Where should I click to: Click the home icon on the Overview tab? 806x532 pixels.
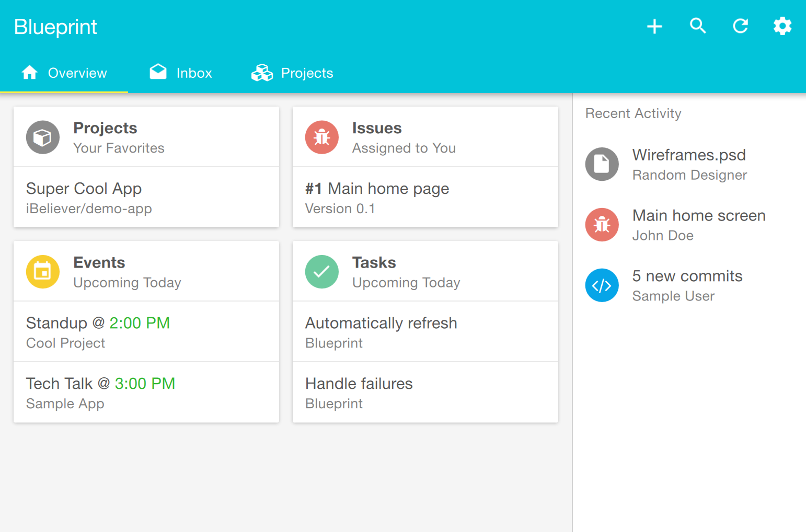tap(30, 73)
